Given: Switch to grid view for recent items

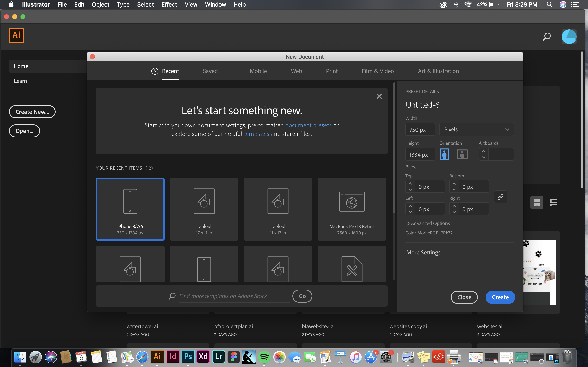Looking at the screenshot, I should [x=537, y=202].
